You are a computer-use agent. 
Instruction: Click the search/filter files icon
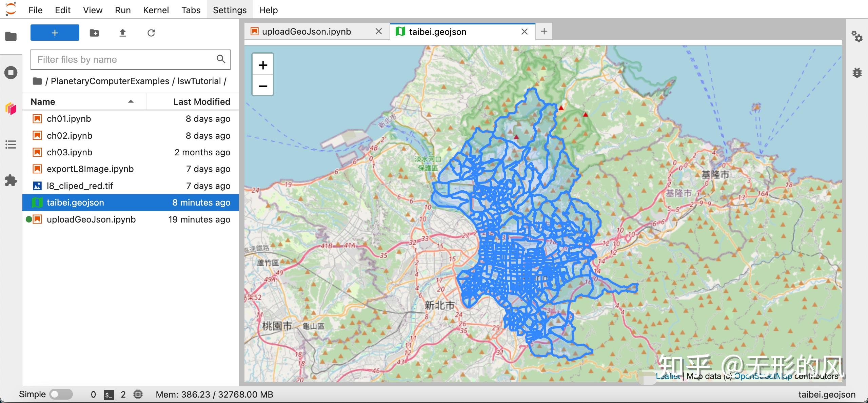coord(221,59)
